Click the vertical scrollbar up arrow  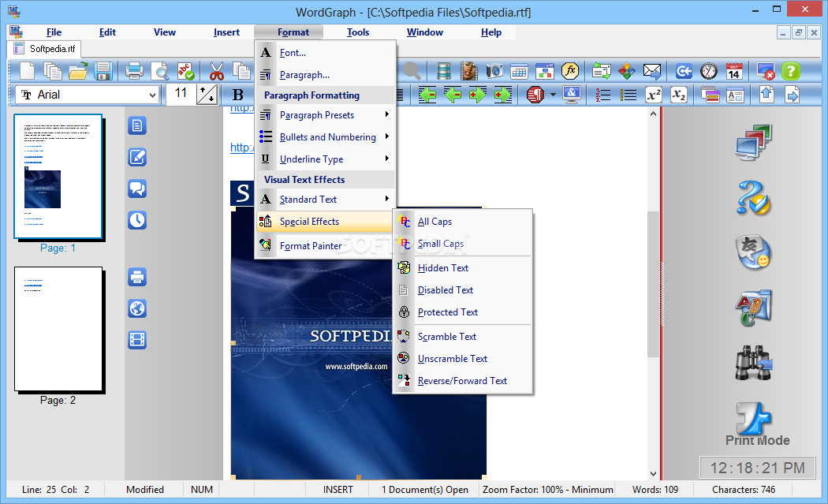point(653,113)
